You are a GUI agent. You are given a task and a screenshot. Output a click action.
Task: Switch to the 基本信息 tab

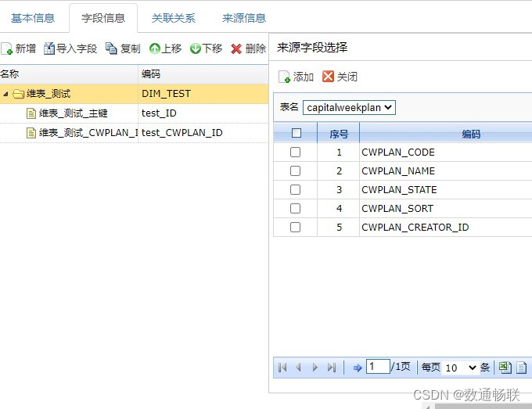coord(33,18)
